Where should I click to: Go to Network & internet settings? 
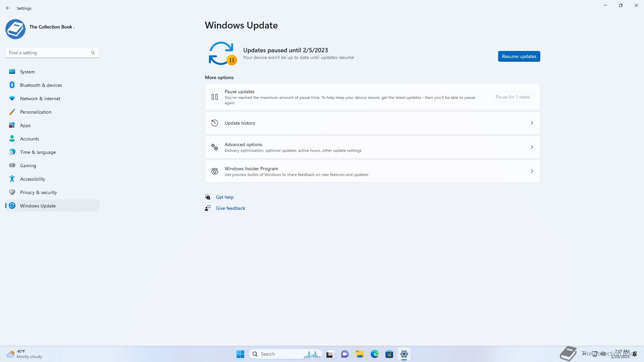point(52,98)
